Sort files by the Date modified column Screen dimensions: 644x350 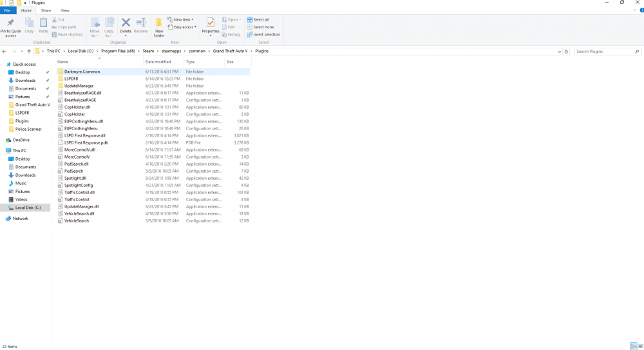click(158, 62)
